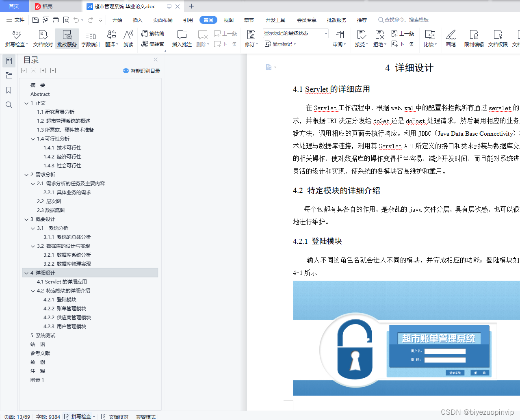Accept change with 接受
520x420 pixels.
[362, 39]
